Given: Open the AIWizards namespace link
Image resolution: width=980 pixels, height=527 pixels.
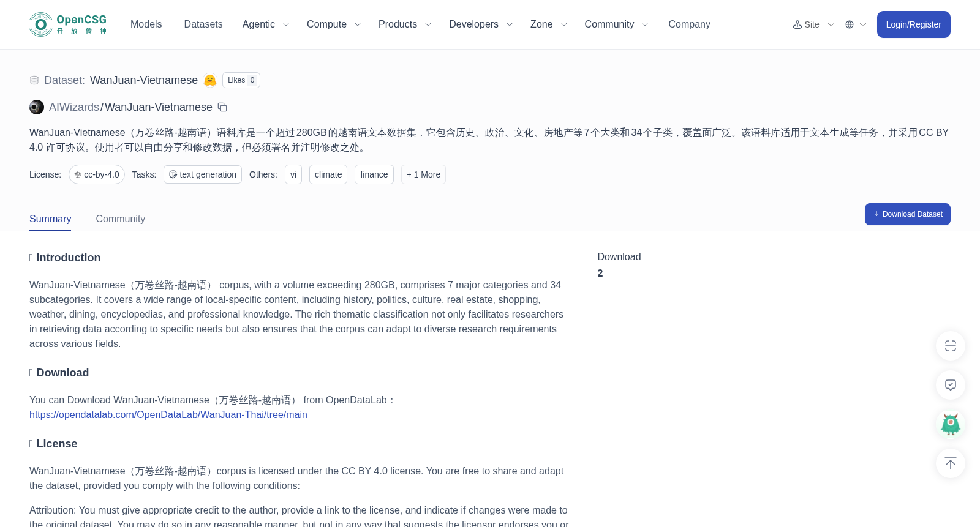Looking at the screenshot, I should point(74,107).
